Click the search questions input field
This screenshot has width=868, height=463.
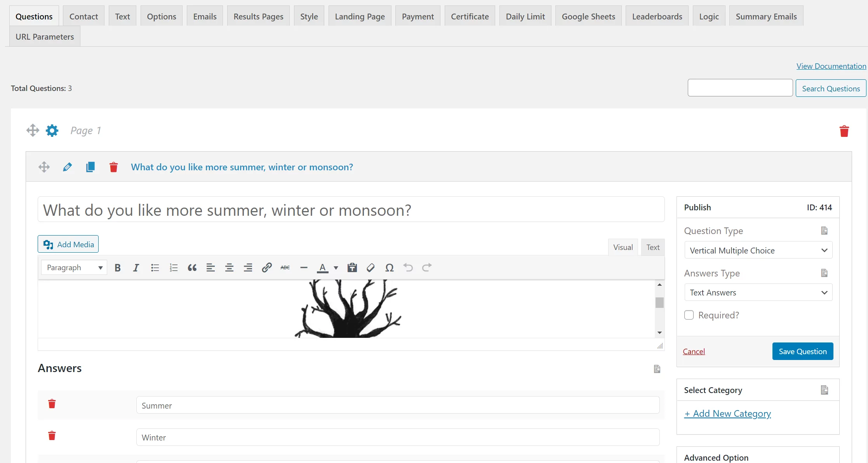740,88
